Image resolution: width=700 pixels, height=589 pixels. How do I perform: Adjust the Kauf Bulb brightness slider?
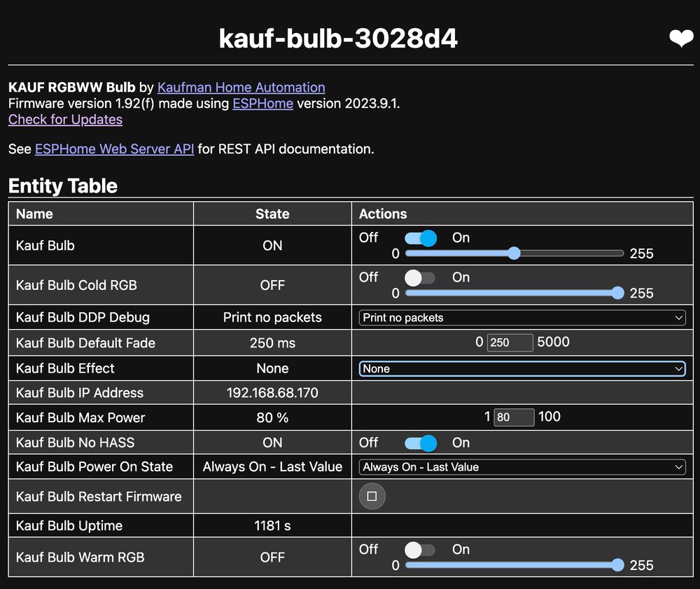514,253
